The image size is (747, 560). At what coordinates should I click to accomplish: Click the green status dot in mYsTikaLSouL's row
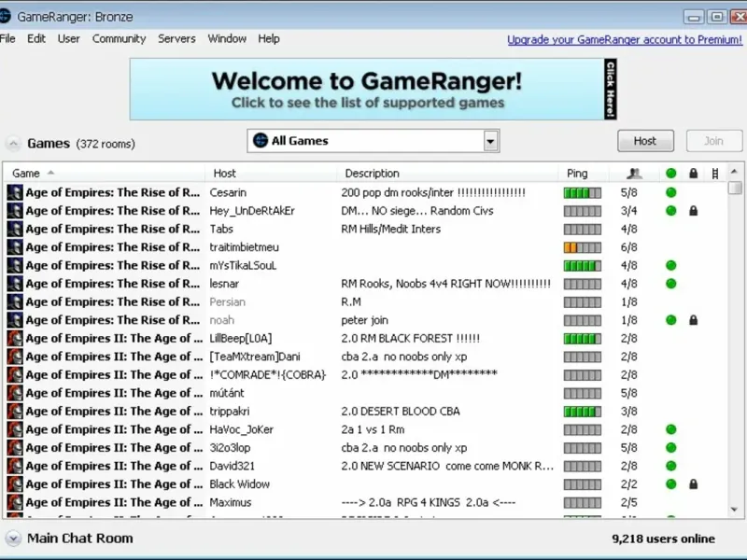coord(670,265)
